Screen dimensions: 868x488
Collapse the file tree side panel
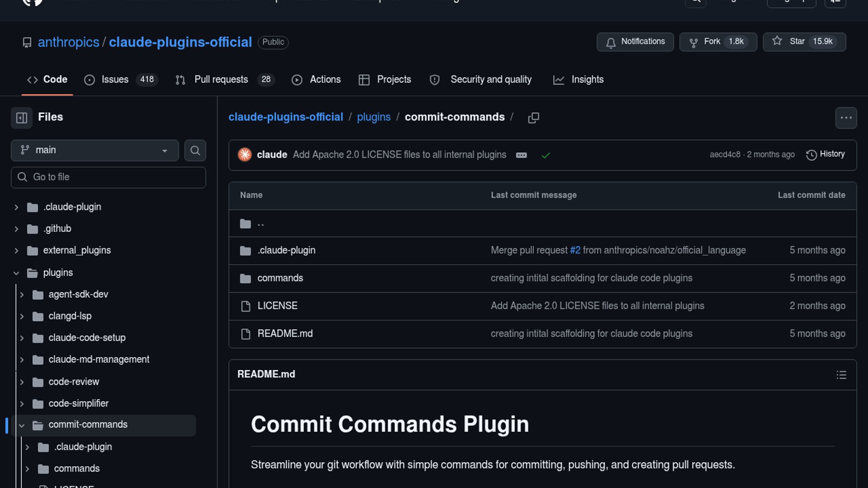point(21,118)
